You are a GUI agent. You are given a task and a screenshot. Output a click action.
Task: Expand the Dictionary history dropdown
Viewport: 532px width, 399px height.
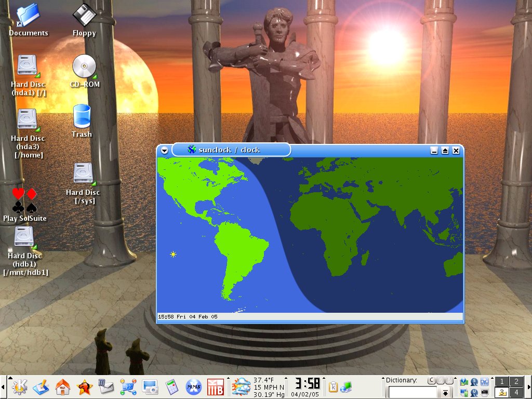click(445, 392)
